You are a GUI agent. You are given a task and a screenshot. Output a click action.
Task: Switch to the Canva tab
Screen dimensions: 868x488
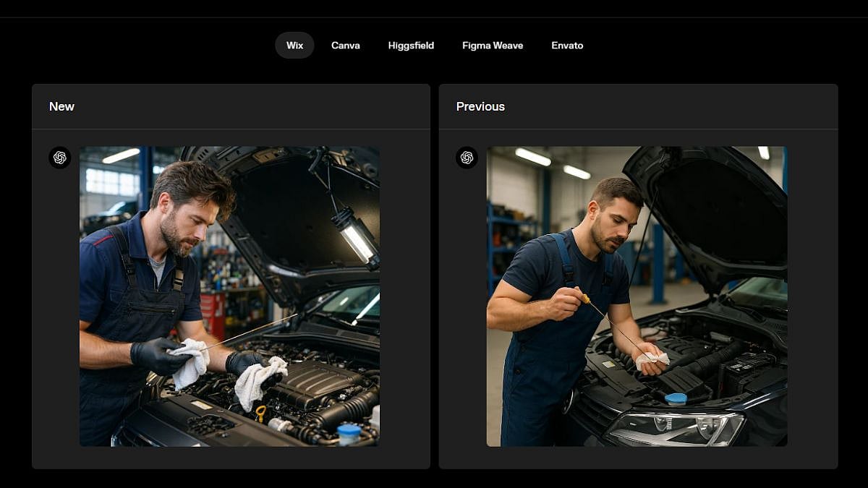(x=346, y=46)
